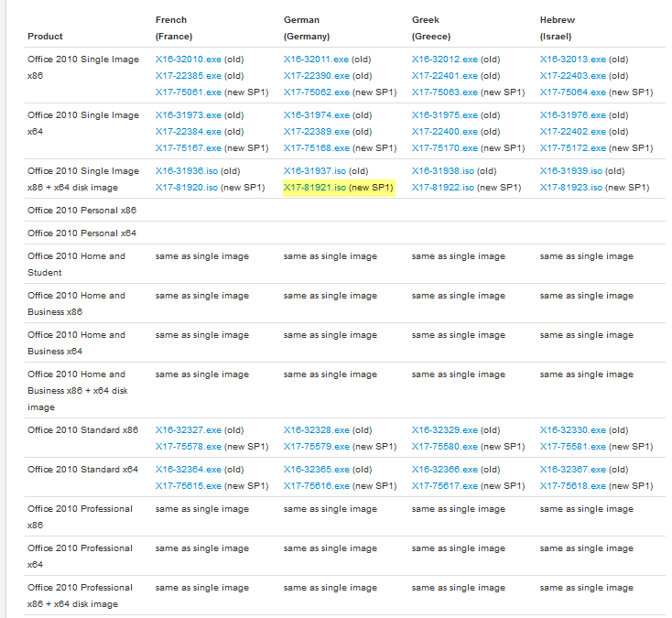
Task: Open the X16-31975.exe link
Action: [444, 115]
